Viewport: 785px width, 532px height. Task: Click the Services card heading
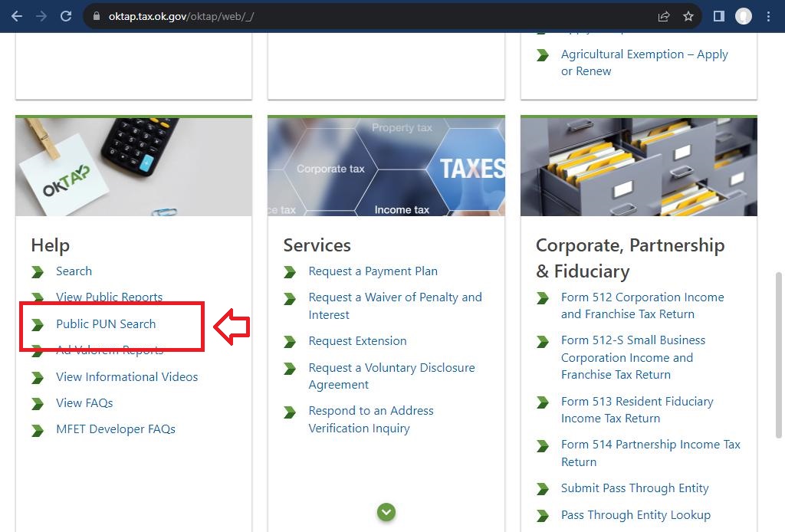pyautogui.click(x=317, y=245)
